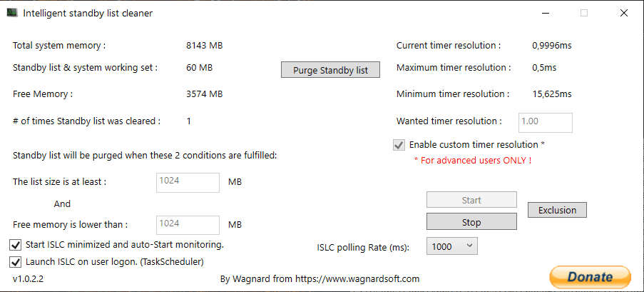This screenshot has width=644, height=292.
Task: Click the Start monitoring button
Action: (x=471, y=201)
